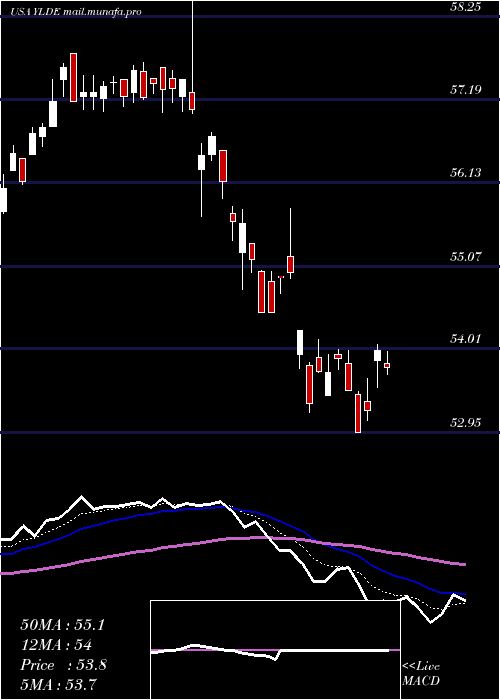This screenshot has width=500, height=700.
Task: Click the 50MA : 55.1 readout
Action: pyautogui.click(x=62, y=625)
